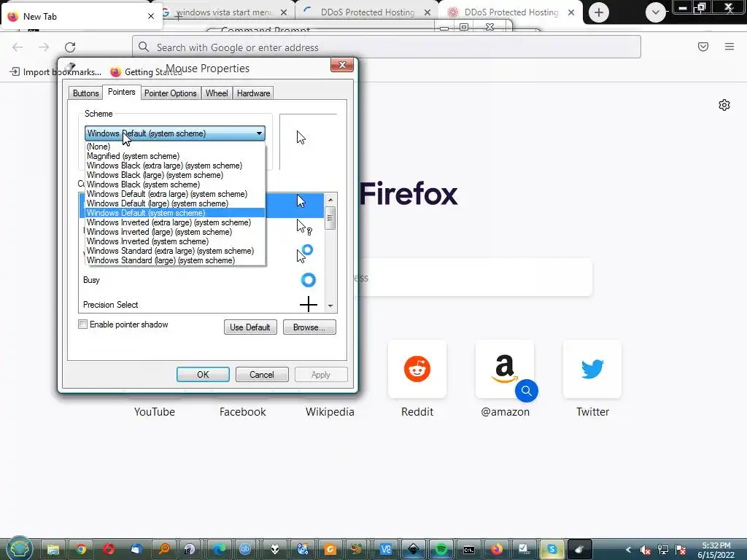Open a new Firefox tab
The height and width of the screenshot is (560, 747).
click(599, 12)
